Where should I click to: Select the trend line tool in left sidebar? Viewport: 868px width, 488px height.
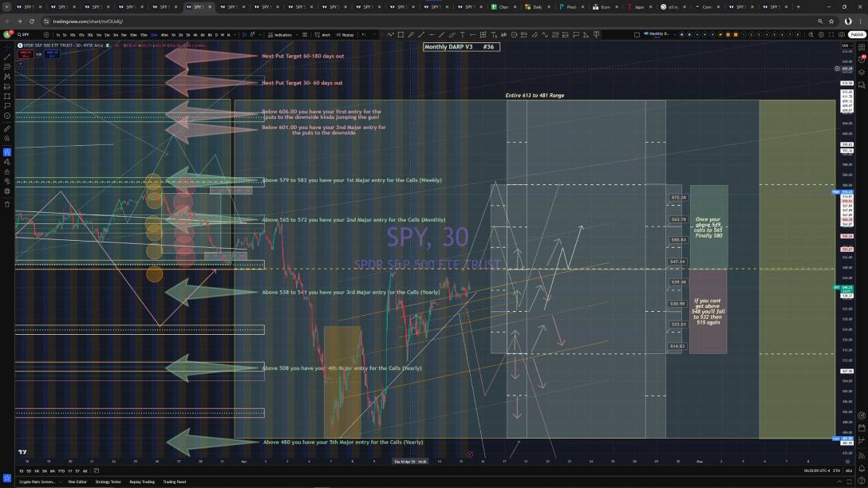(7, 57)
